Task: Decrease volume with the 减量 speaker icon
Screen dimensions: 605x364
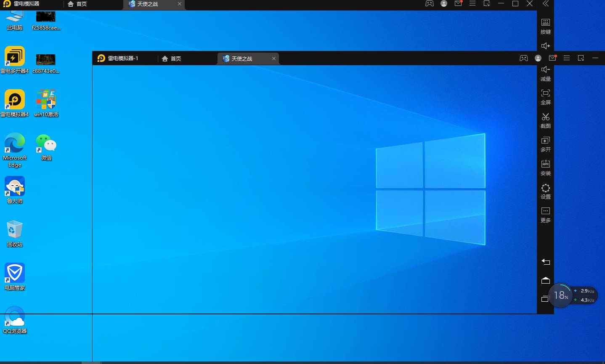Action: (x=545, y=73)
